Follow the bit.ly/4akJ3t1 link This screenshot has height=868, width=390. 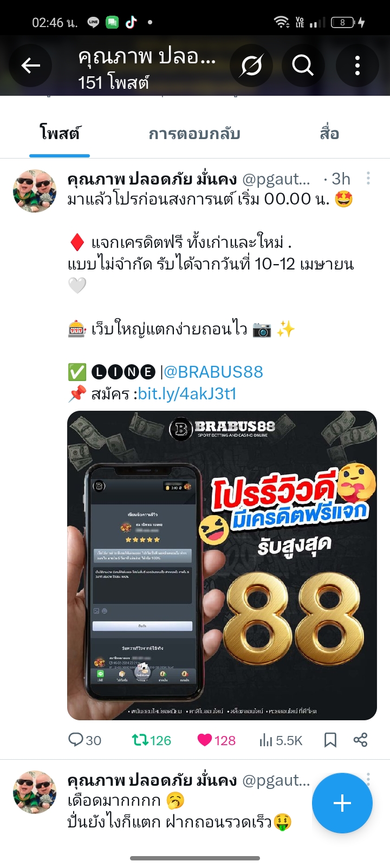pos(187,393)
